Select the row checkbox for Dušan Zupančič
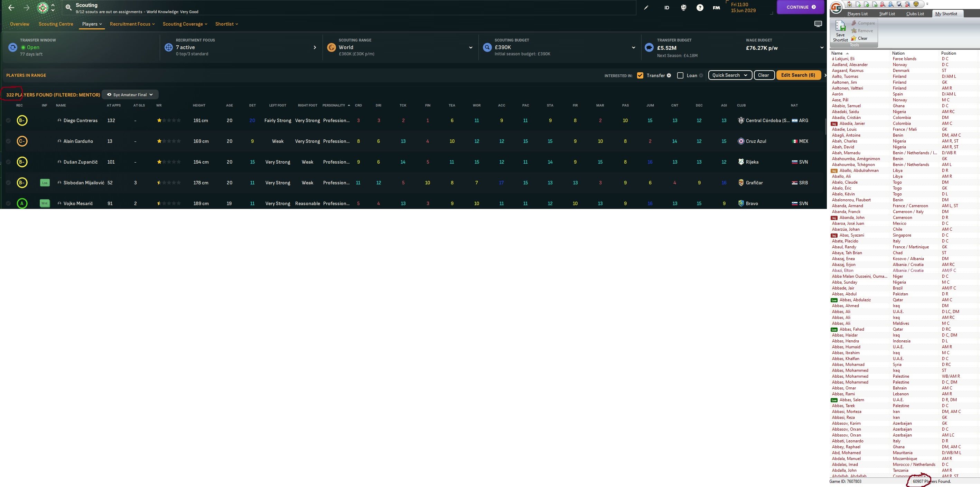Screen dimensions: 980x487 tap(8, 162)
